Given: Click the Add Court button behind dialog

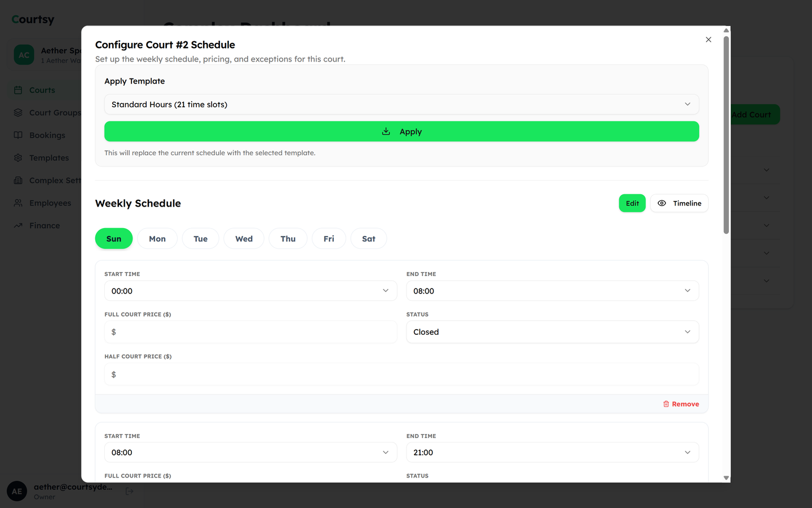Looking at the screenshot, I should tap(755, 115).
